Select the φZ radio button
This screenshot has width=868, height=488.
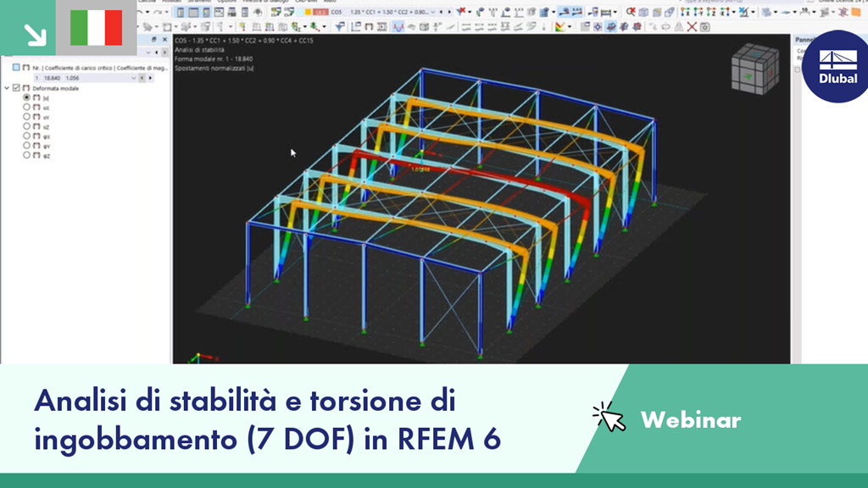[26, 156]
